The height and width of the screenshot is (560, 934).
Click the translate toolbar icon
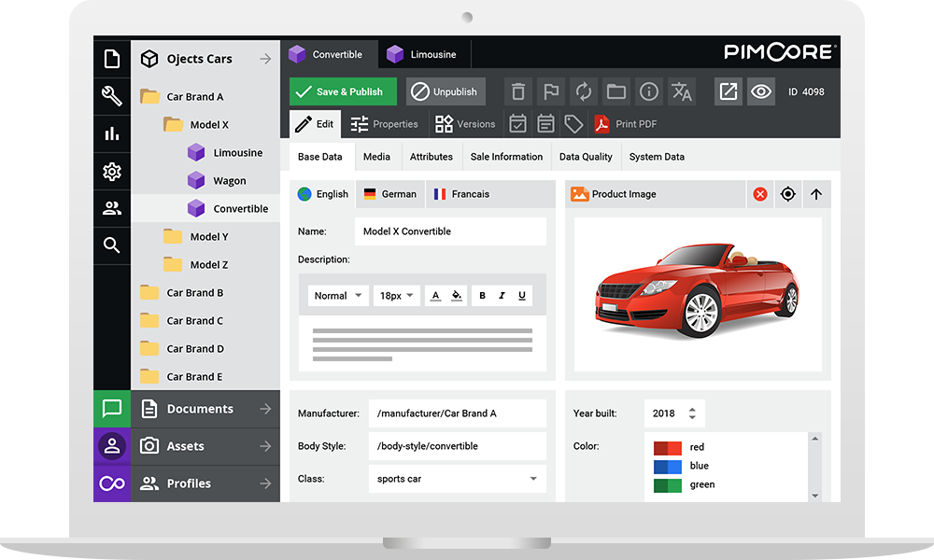[682, 91]
